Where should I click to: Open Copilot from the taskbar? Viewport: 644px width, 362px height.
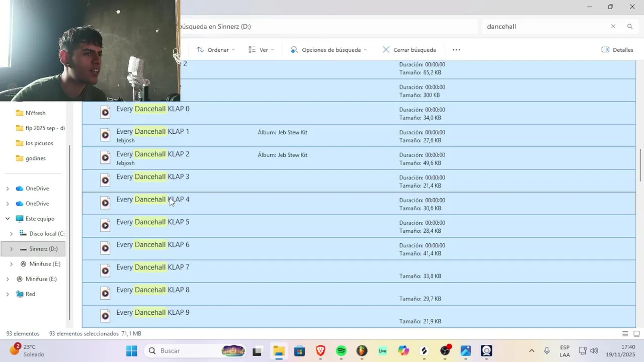coord(404,350)
